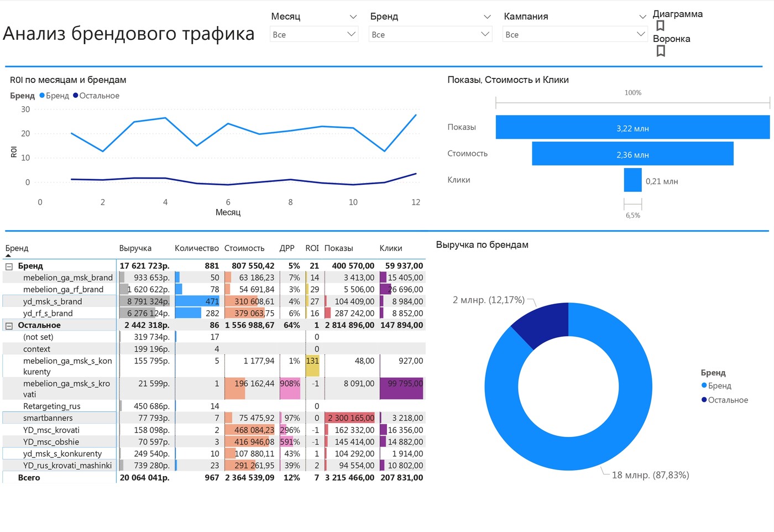Click the Остальное legend marker in ROI chart
Image resolution: width=774 pixels, height=532 pixels.
pos(76,96)
